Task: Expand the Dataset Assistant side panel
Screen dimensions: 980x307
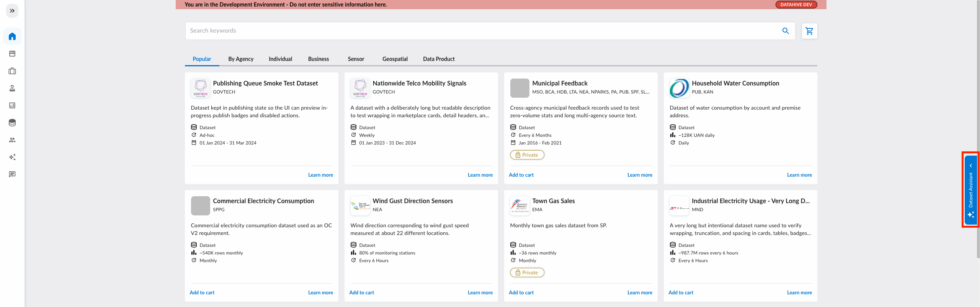Action: click(971, 190)
